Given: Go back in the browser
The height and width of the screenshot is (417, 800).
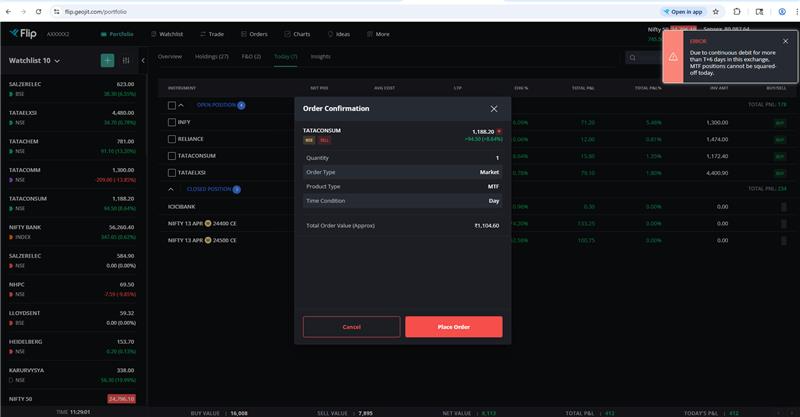Looking at the screenshot, I should click(x=9, y=11).
